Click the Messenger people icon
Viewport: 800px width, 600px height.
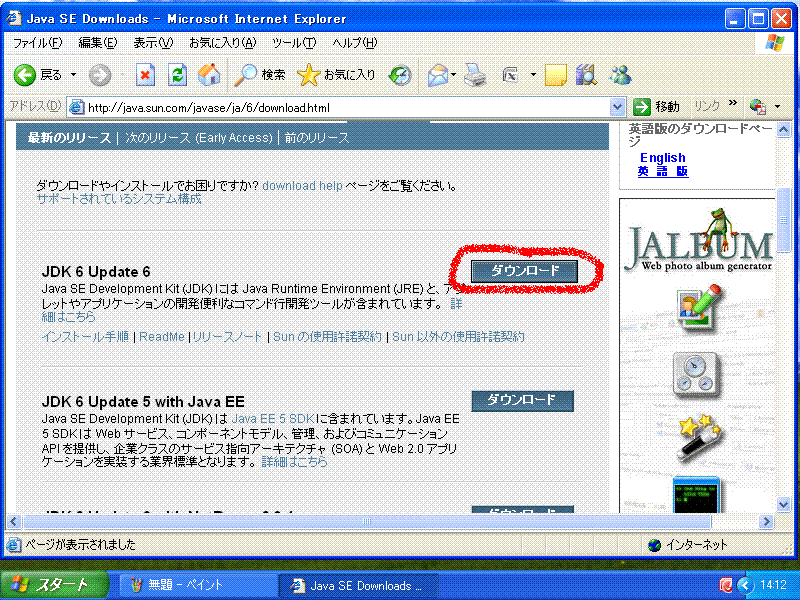(620, 75)
